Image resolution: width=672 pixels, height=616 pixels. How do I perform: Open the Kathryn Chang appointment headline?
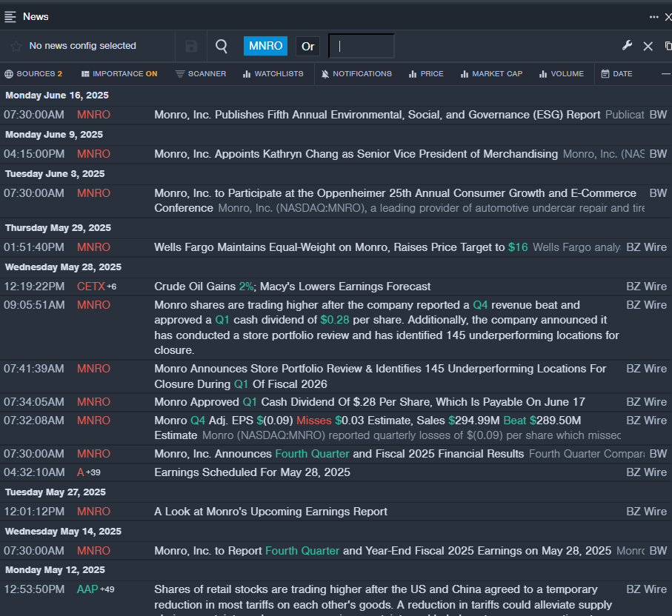356,154
